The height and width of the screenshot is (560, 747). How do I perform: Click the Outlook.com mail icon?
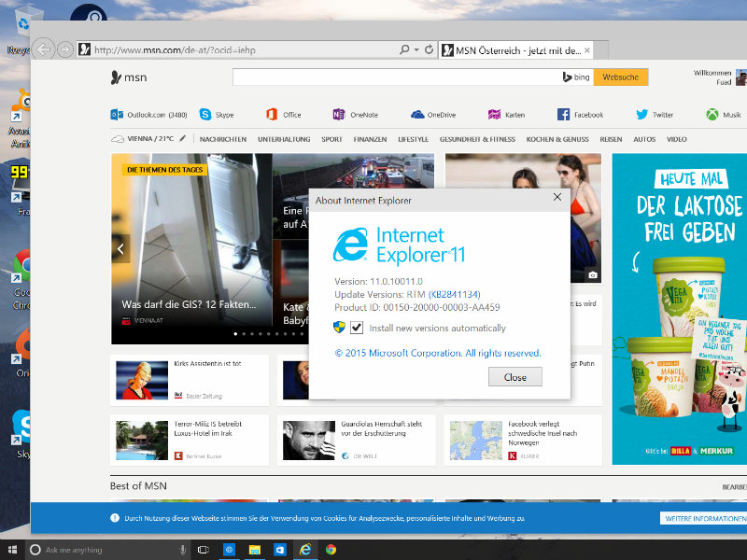117,115
